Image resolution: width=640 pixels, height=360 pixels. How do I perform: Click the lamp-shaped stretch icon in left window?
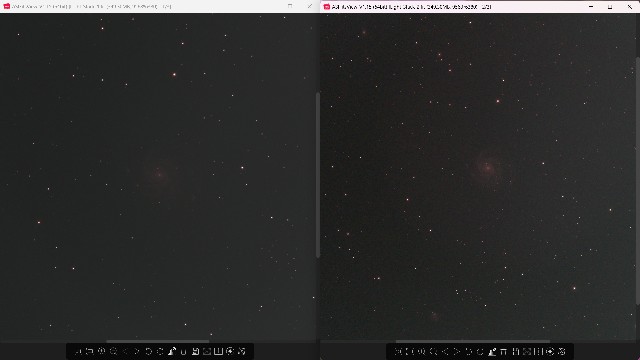pos(172,351)
